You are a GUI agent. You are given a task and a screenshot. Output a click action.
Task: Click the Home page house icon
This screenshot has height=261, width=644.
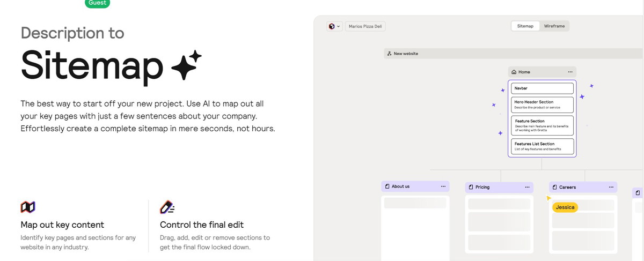[x=514, y=72]
